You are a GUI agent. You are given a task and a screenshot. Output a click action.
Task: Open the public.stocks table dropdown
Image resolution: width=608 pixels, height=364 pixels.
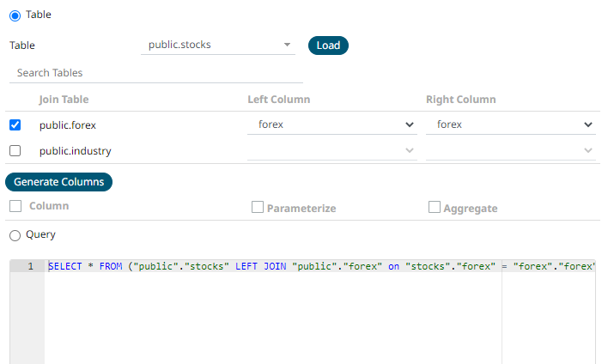coord(217,45)
